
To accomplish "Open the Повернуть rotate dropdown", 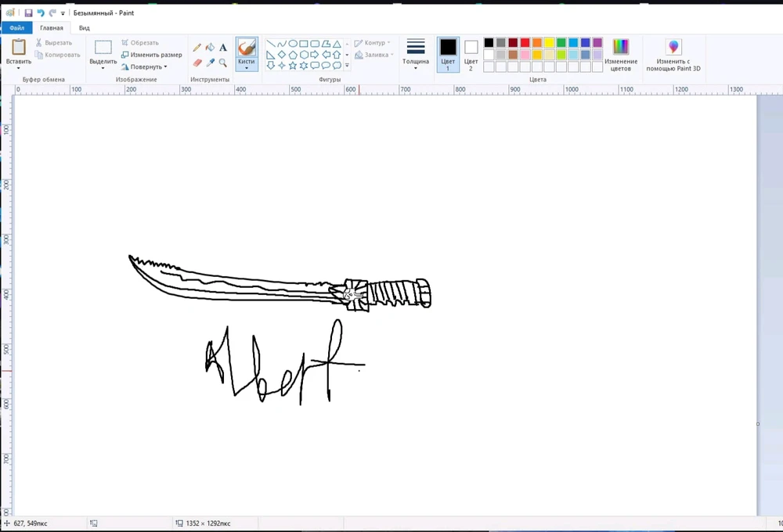I will click(x=145, y=66).
